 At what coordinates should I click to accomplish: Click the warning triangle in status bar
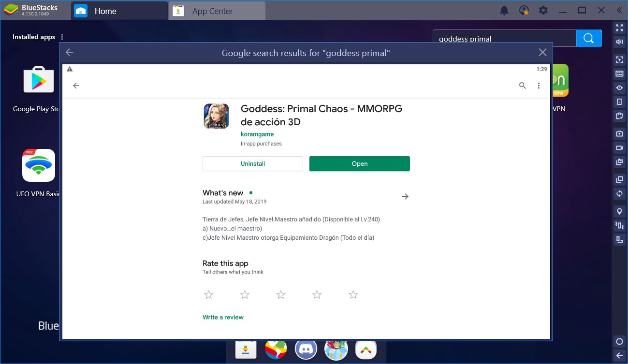point(70,69)
